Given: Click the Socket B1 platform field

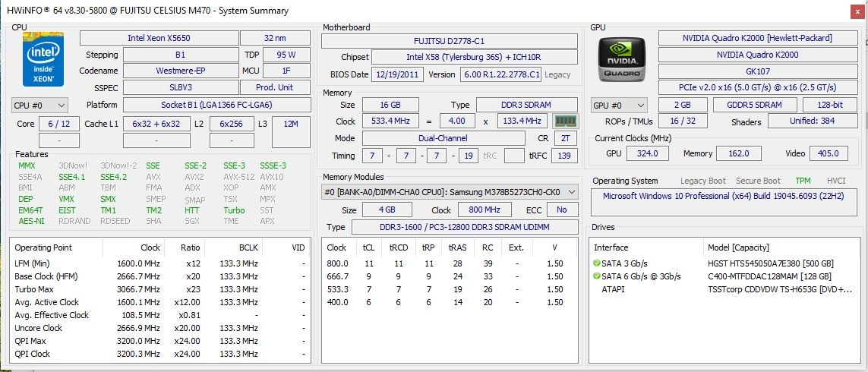Looking at the screenshot, I should [x=216, y=106].
